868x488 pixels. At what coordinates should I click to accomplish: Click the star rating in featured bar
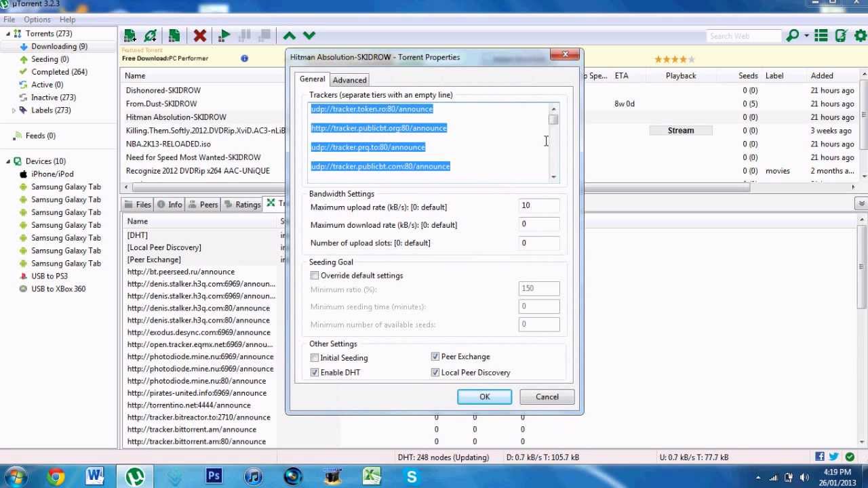point(674,60)
